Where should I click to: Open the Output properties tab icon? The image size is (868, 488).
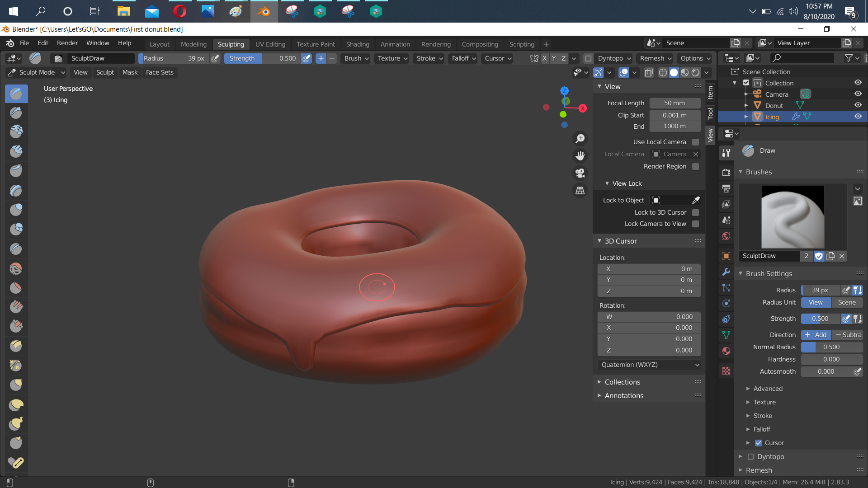tap(726, 188)
